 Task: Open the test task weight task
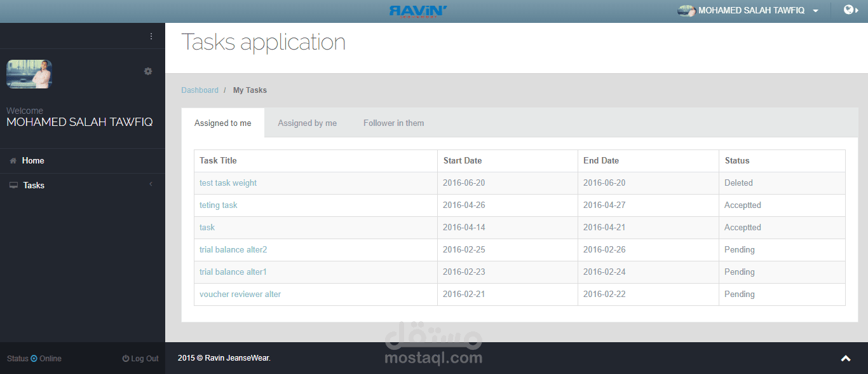point(228,183)
